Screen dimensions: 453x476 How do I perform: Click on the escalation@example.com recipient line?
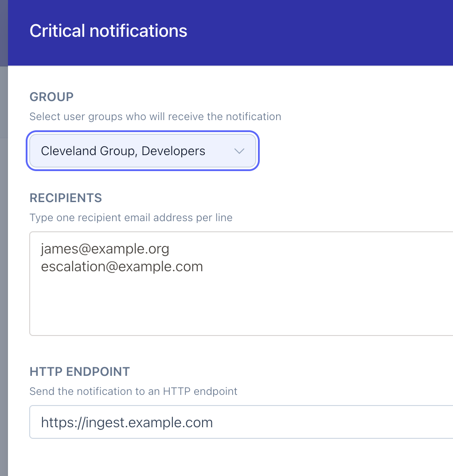coord(122,266)
